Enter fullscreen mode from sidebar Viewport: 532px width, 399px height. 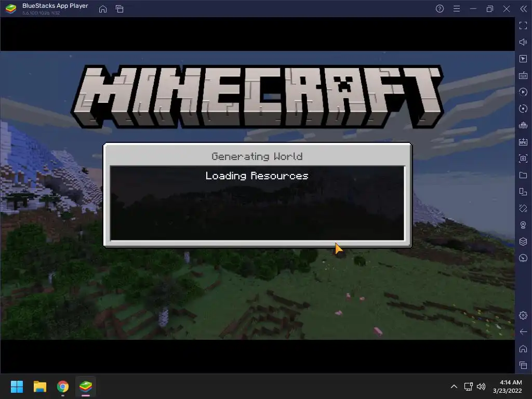tap(523, 25)
